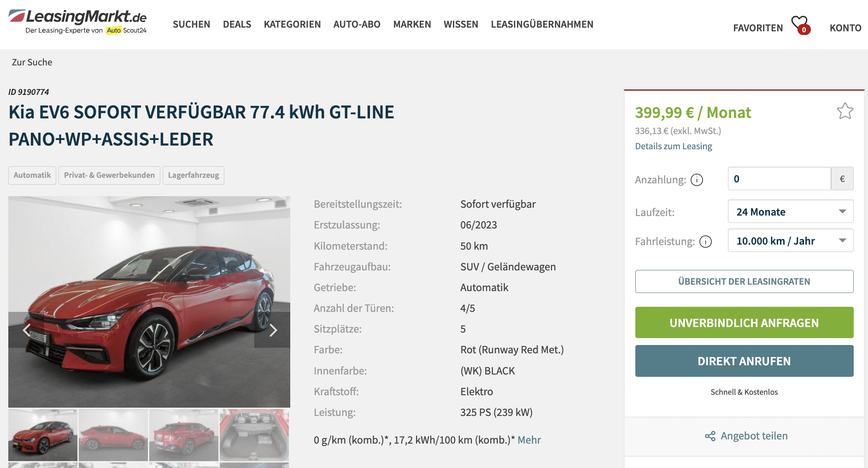Click the Automatik tag
Viewport: 868px width, 468px height.
[32, 175]
